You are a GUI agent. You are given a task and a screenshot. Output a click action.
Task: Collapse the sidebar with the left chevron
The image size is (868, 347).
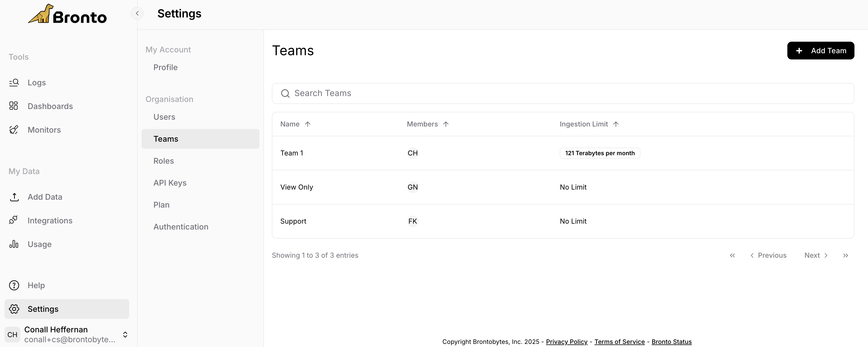[137, 14]
